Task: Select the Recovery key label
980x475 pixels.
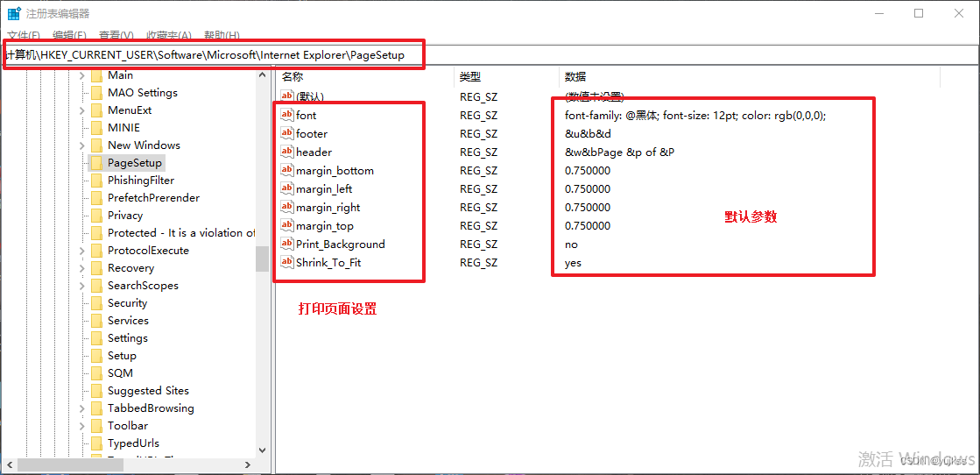Action: (130, 268)
